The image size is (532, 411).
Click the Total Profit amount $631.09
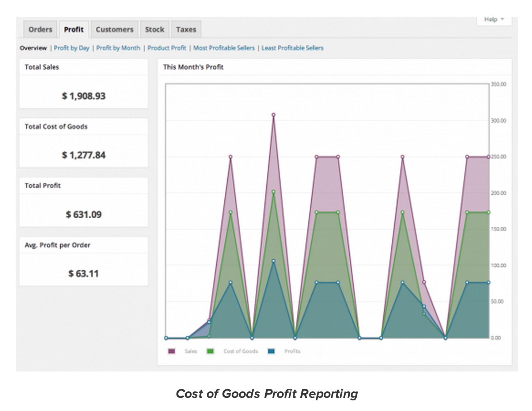tap(84, 214)
